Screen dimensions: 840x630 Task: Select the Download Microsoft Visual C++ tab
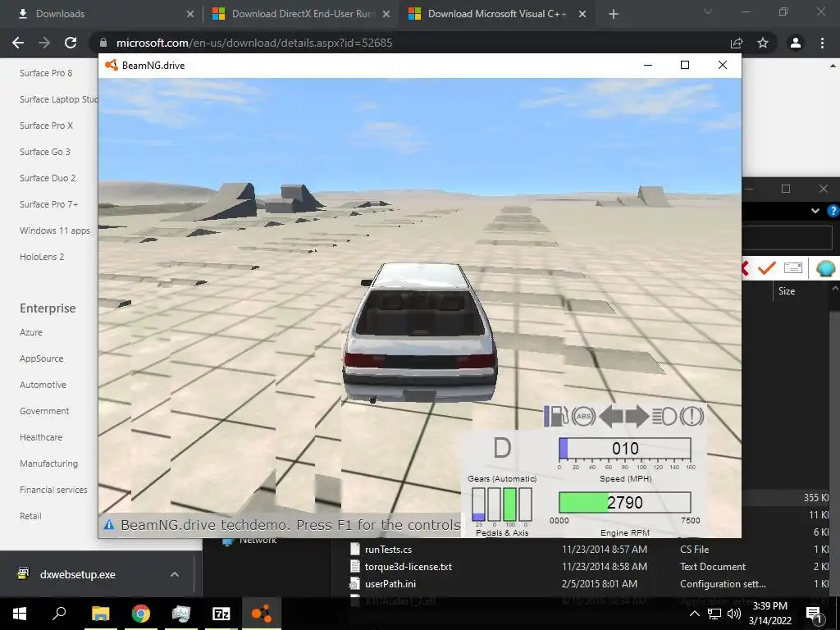click(x=495, y=14)
